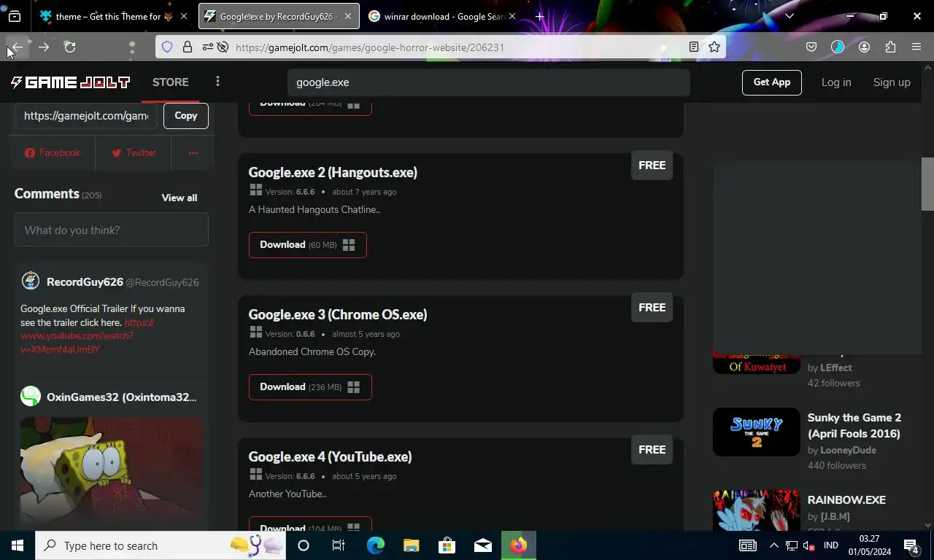Download Google.exe 3 (Chrome OS.exe) 236 MB
The height and width of the screenshot is (560, 934).
pos(310,387)
